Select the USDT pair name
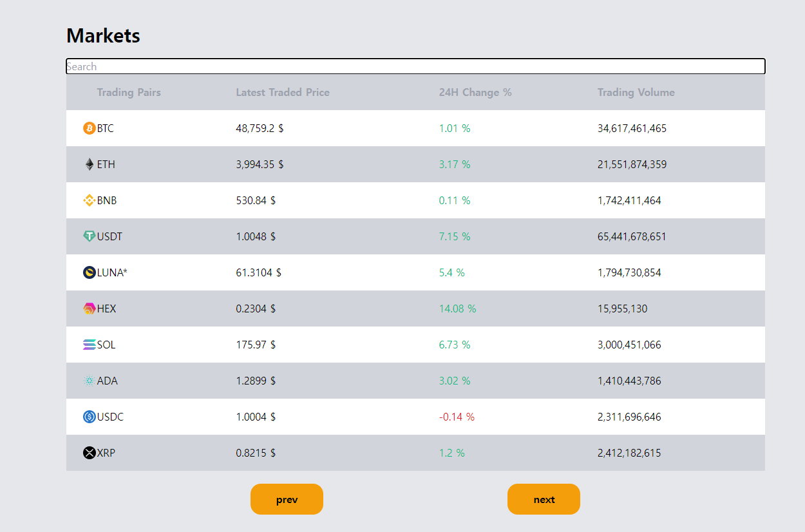The width and height of the screenshot is (805, 532). coord(109,236)
